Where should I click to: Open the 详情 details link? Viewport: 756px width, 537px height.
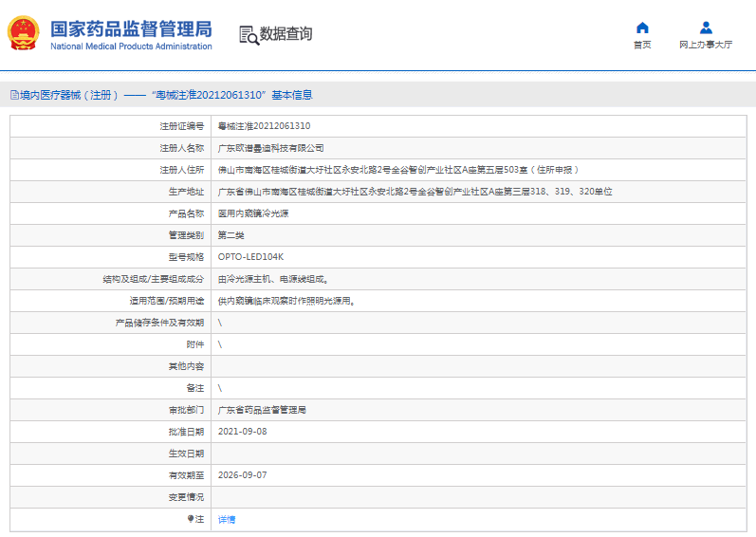(x=227, y=519)
